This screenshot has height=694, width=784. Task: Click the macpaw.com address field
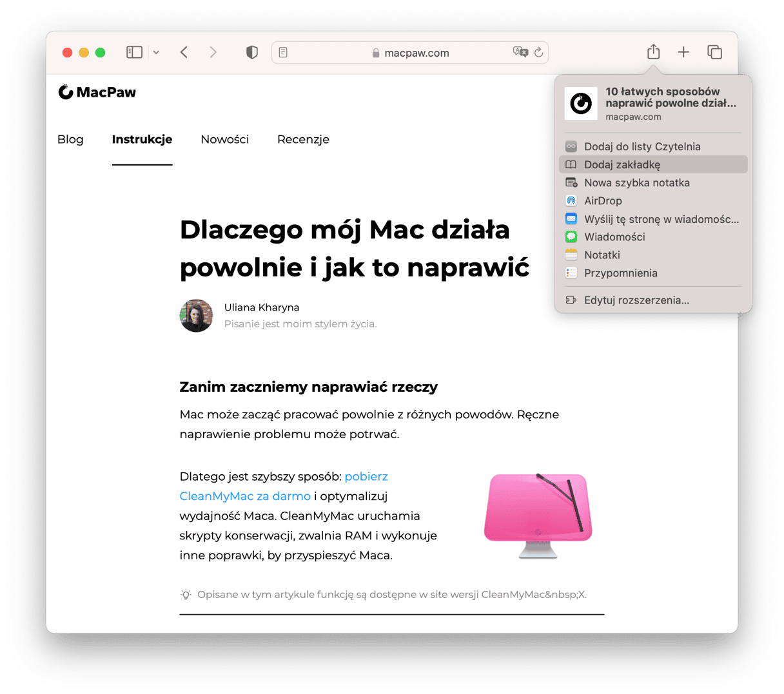(x=410, y=53)
